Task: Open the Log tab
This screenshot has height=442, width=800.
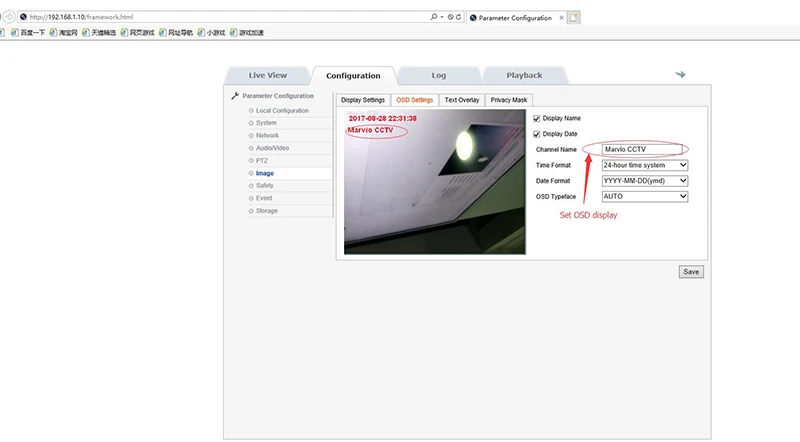Action: click(439, 76)
